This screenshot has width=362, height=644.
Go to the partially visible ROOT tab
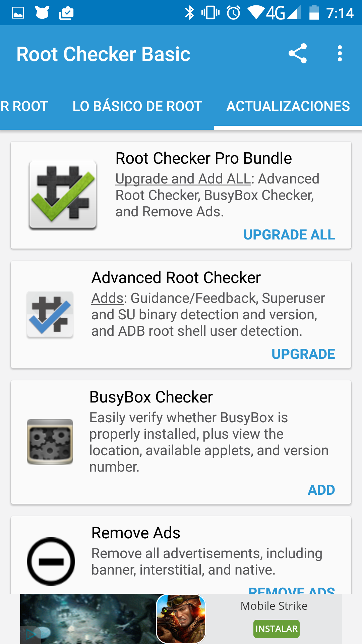click(24, 106)
